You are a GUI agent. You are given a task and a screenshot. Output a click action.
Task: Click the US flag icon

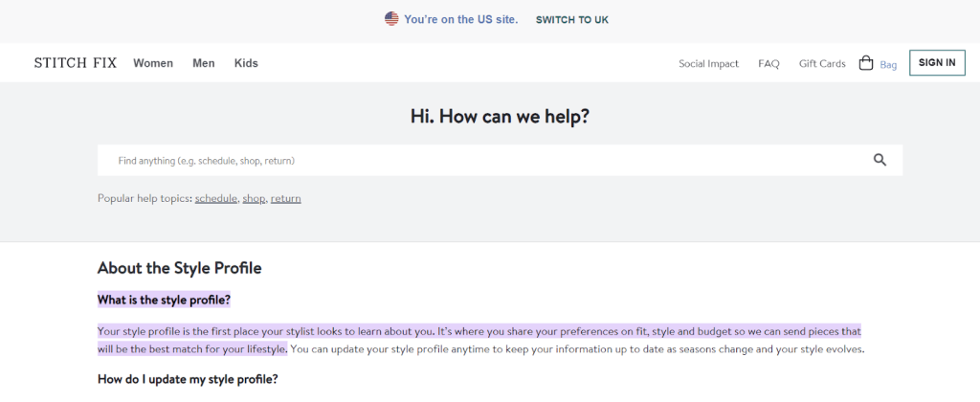(391, 19)
